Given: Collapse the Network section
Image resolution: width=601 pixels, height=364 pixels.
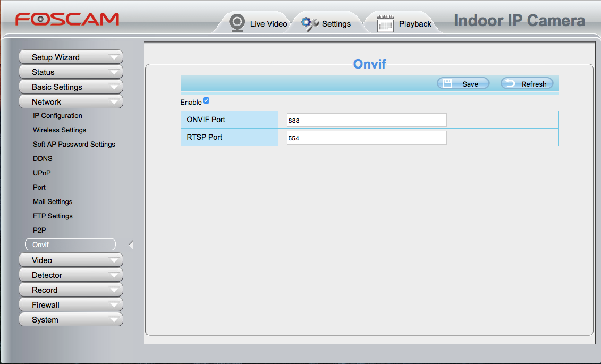Looking at the screenshot, I should (x=71, y=102).
